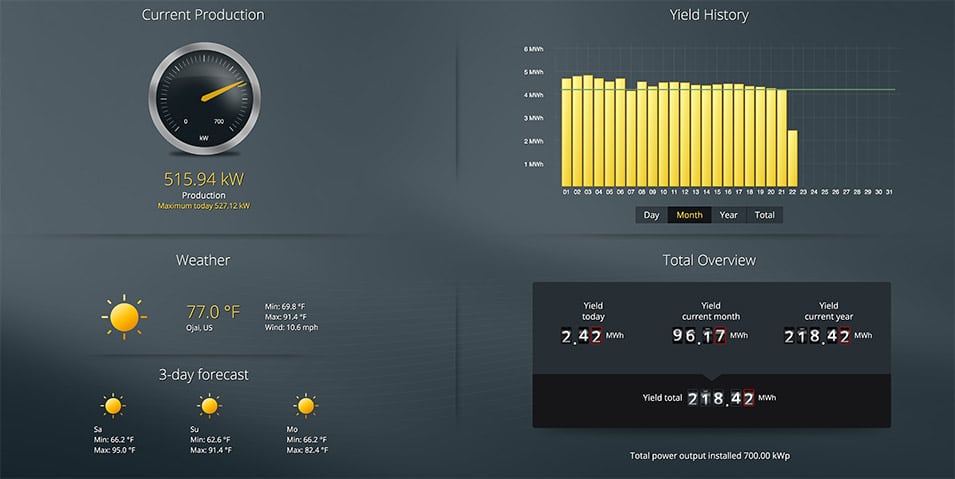The height and width of the screenshot is (479, 955).
Task: Click the large sun icon in Weather
Action: point(124,317)
